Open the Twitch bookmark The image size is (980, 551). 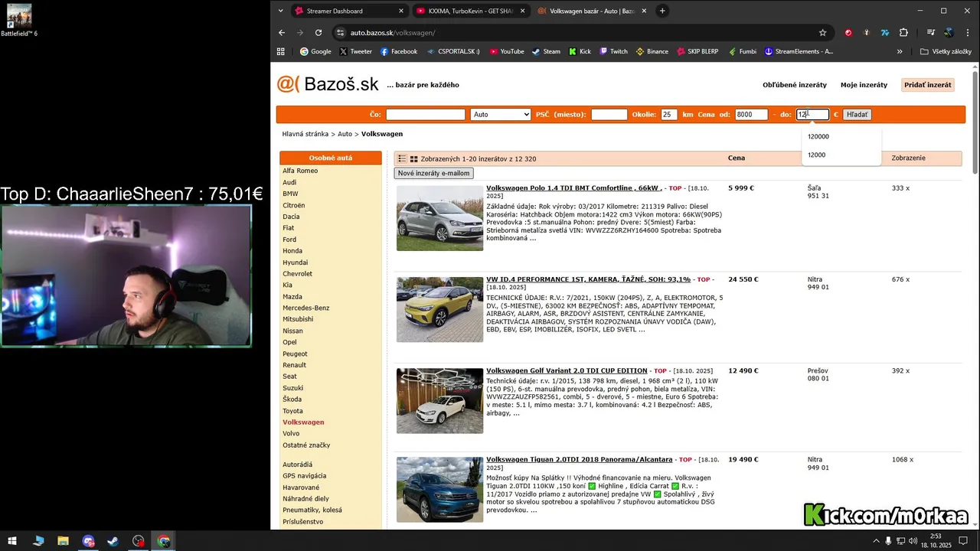(x=613, y=51)
